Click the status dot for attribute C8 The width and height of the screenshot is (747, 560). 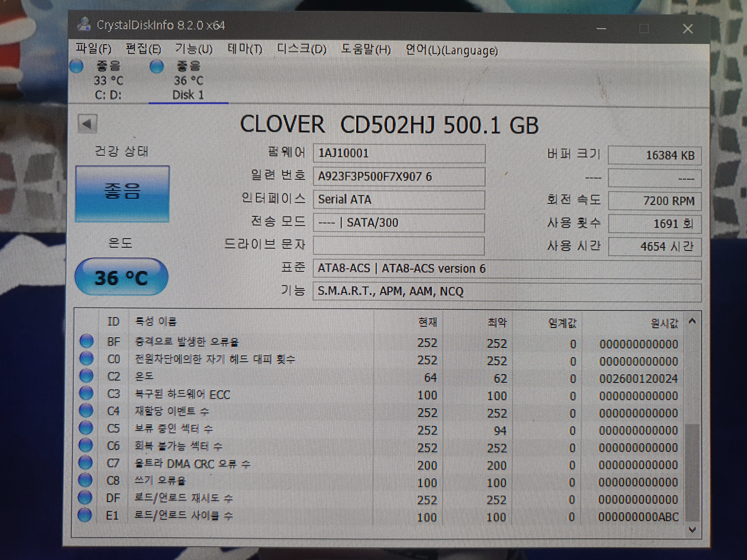tap(85, 480)
